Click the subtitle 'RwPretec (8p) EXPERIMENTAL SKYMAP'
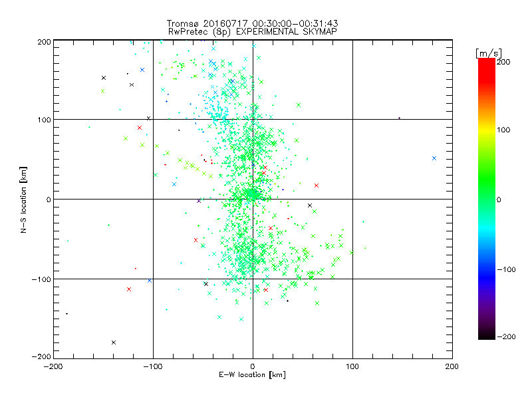Viewport: 532px width, 399px height. coord(253,32)
